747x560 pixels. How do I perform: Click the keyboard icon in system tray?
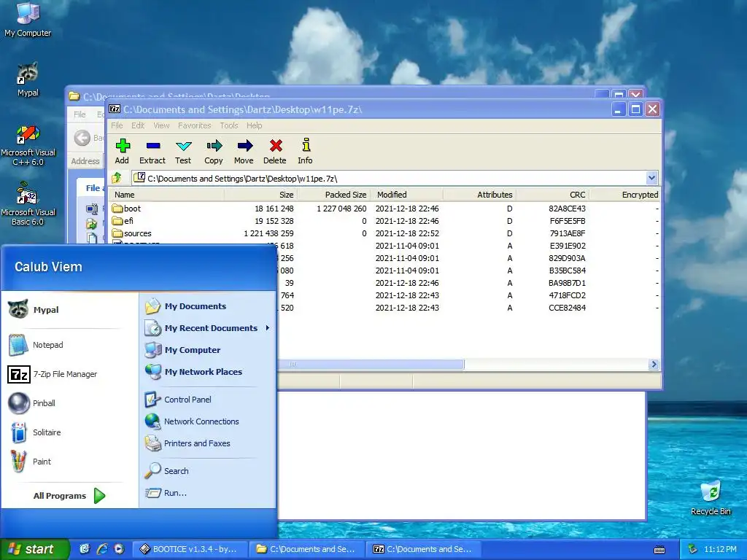point(659,550)
